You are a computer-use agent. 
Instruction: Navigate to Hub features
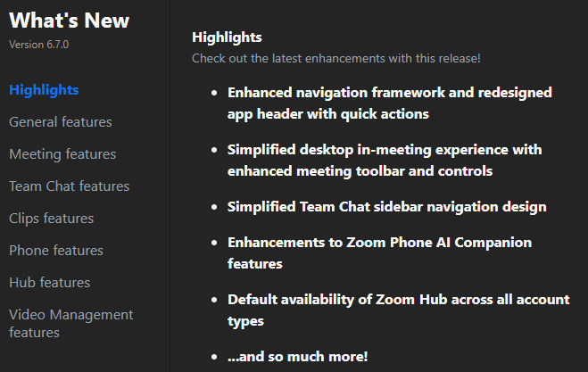coord(50,283)
